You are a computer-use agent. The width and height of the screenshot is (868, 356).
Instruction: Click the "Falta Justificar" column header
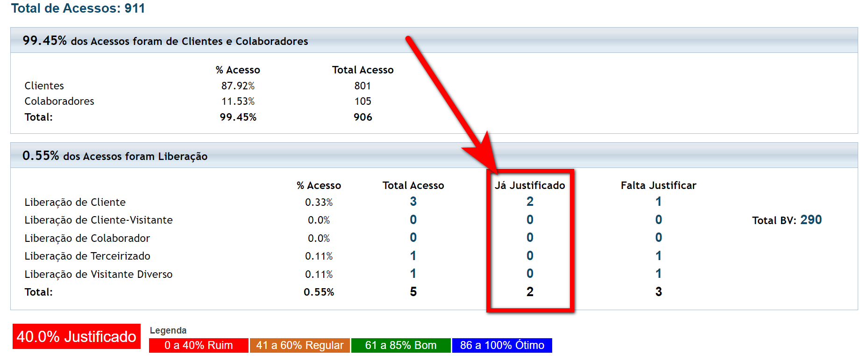658,185
